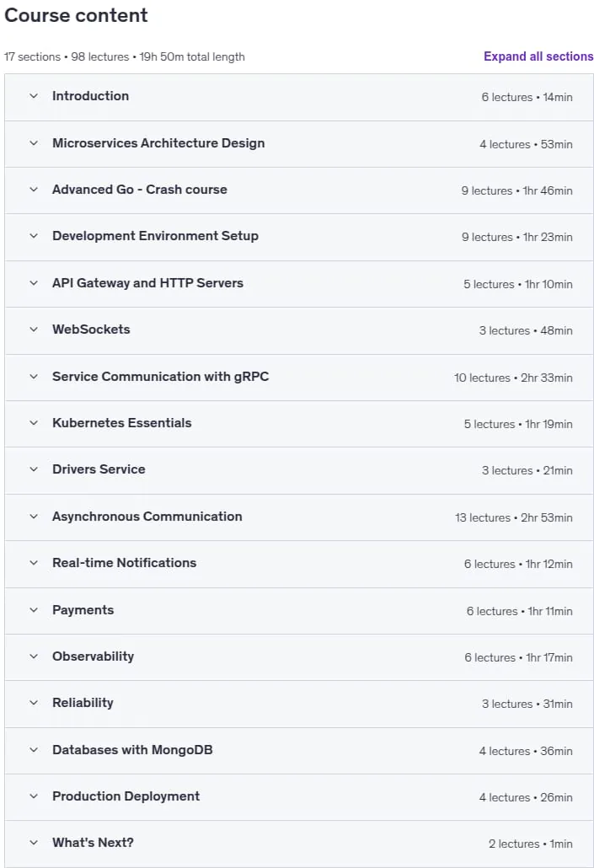This screenshot has width=594, height=868.
Task: Open the Real-time Notifications section title
Action: tap(125, 563)
